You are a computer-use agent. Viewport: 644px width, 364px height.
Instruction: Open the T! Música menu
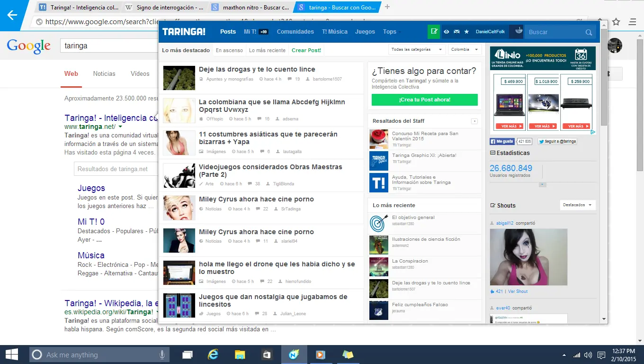click(335, 32)
